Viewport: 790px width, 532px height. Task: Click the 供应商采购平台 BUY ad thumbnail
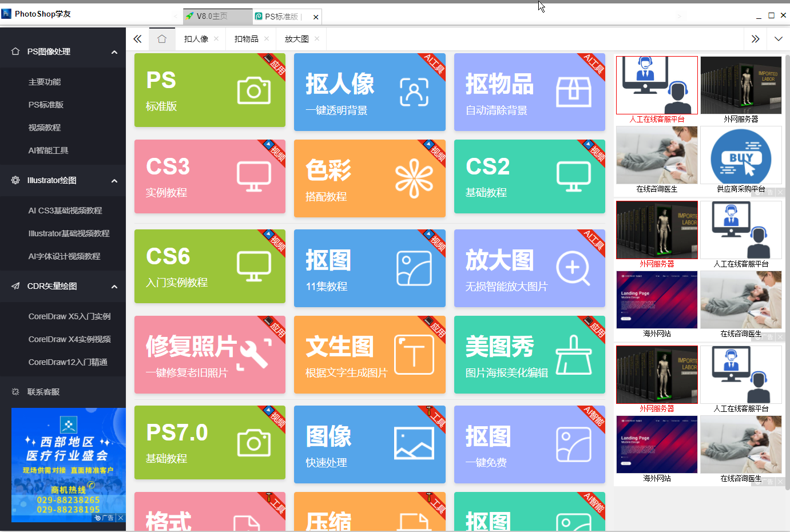[x=741, y=156]
